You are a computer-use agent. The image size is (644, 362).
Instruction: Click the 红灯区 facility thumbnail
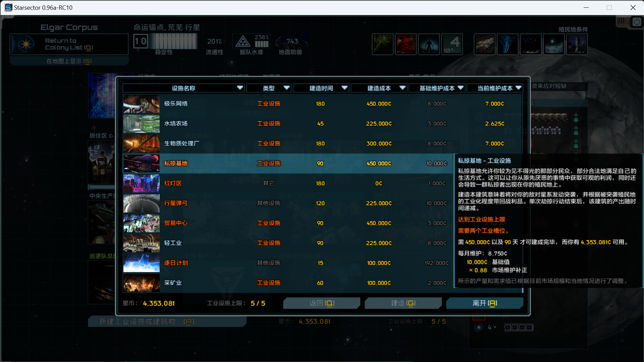coord(141,183)
